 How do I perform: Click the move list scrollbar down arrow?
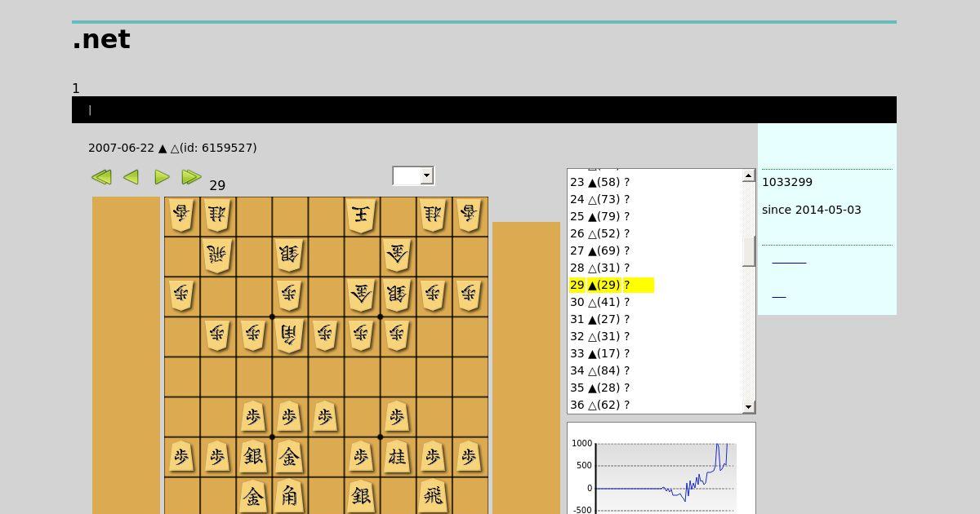tap(748, 406)
